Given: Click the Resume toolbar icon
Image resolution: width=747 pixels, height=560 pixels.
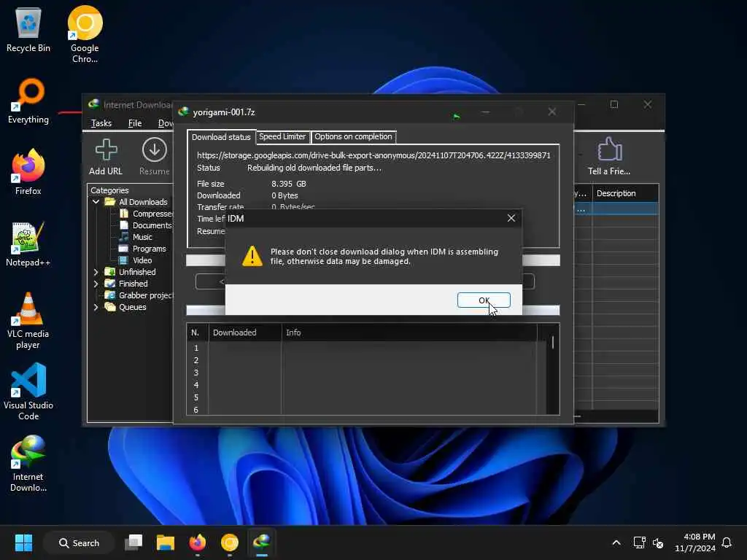Looking at the screenshot, I should coord(155,157).
